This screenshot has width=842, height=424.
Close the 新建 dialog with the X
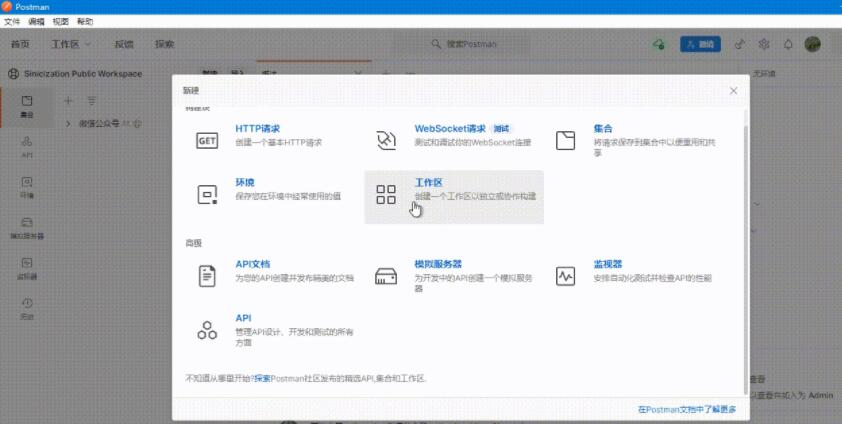734,91
